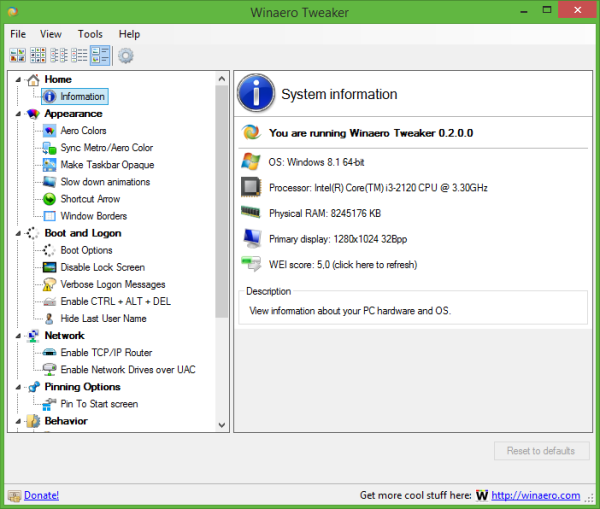
Task: Select Disable Lock Screen label
Action: coord(103,267)
